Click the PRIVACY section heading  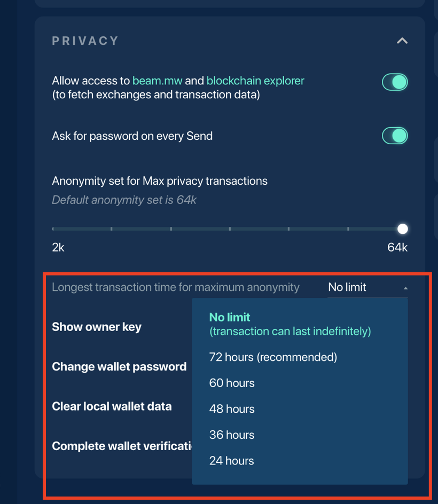pyautogui.click(x=85, y=40)
